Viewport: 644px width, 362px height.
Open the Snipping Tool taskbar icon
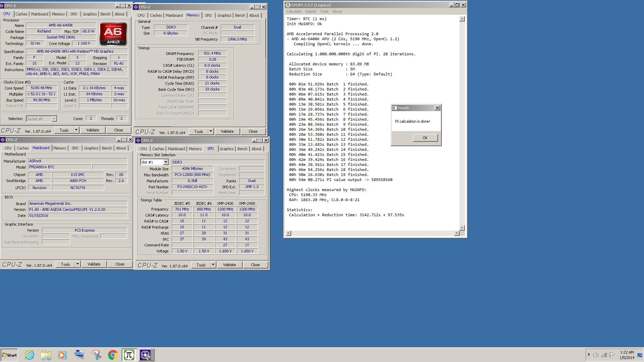[x=96, y=355]
